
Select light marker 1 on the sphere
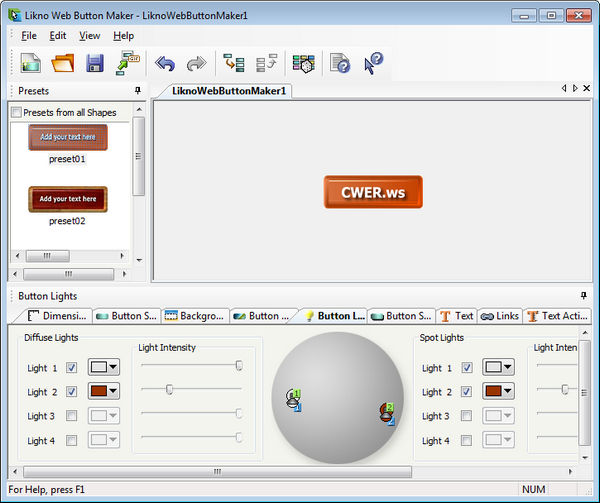tap(294, 400)
